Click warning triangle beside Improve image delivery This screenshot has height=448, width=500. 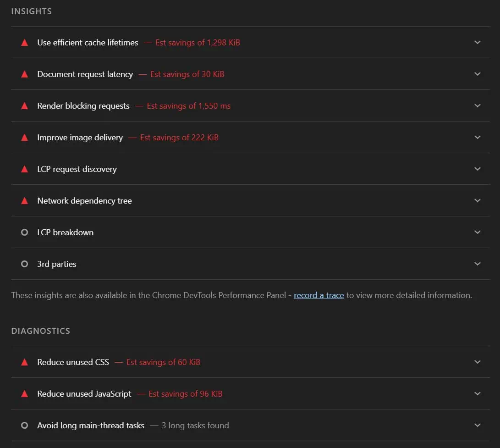point(25,138)
